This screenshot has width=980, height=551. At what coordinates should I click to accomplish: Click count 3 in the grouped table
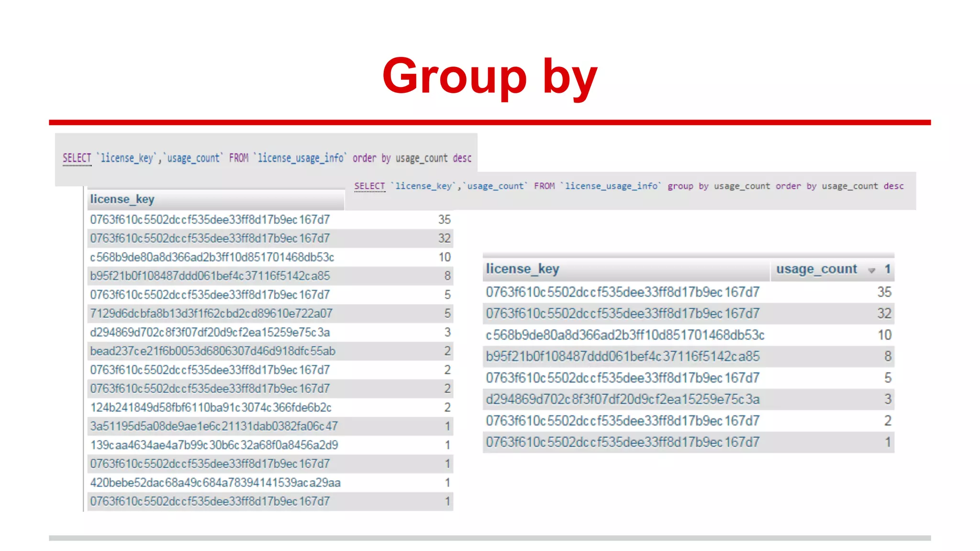pyautogui.click(x=888, y=399)
